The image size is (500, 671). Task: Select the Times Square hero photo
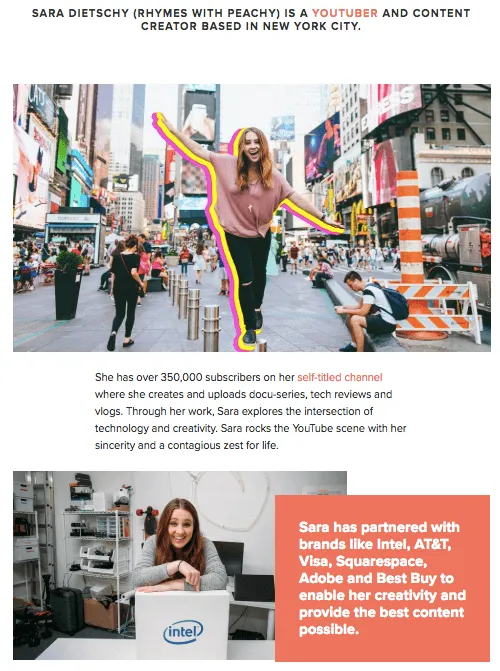click(x=252, y=218)
